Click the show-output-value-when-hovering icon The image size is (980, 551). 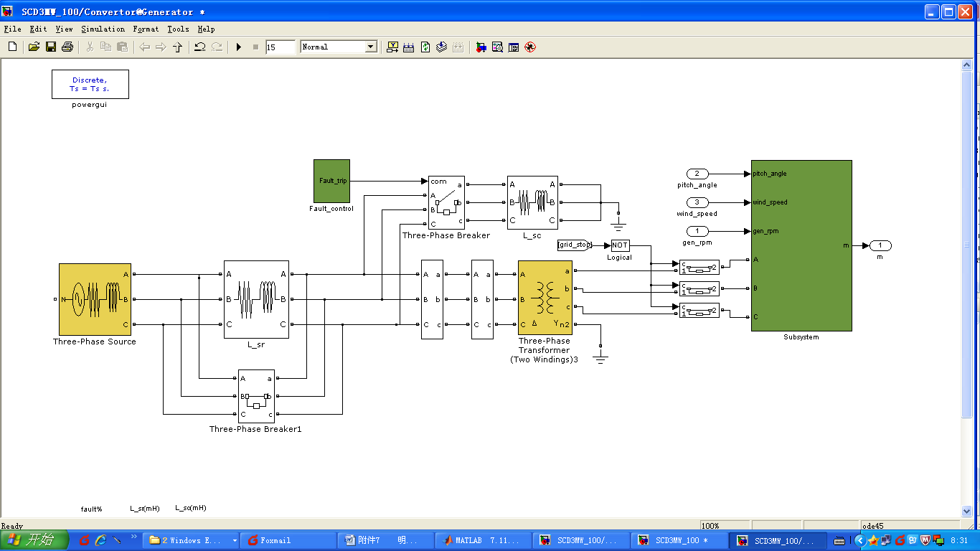[x=392, y=47]
